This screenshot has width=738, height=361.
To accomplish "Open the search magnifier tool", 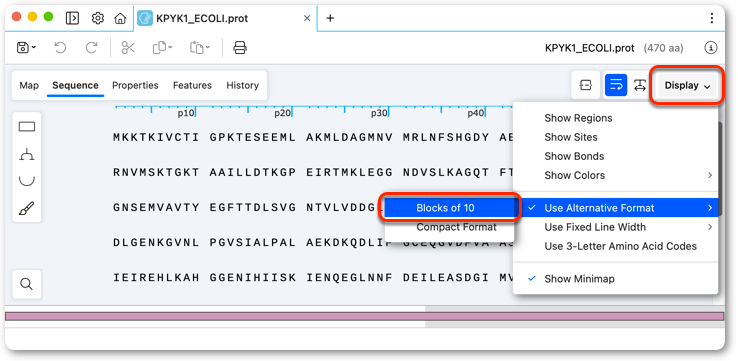I will (x=27, y=284).
